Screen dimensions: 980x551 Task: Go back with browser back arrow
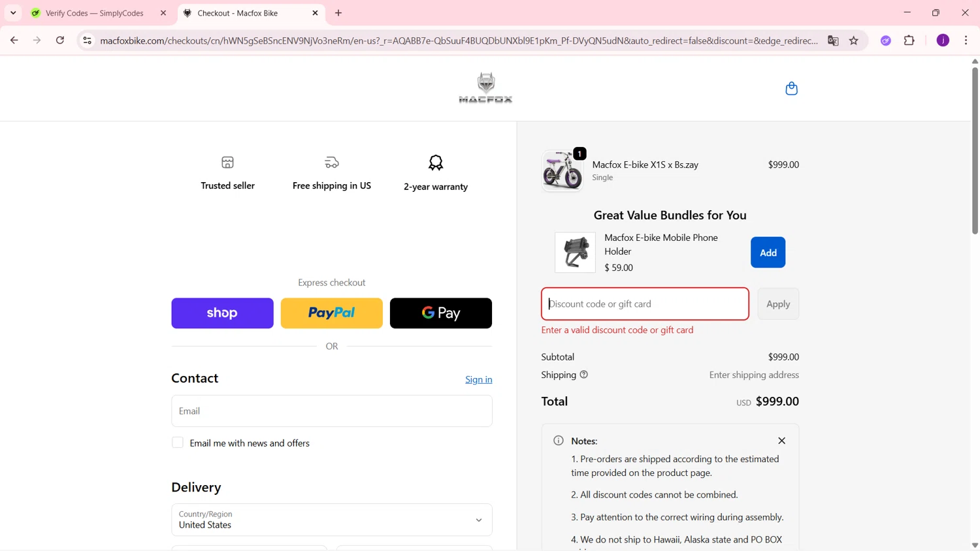pyautogui.click(x=14, y=40)
